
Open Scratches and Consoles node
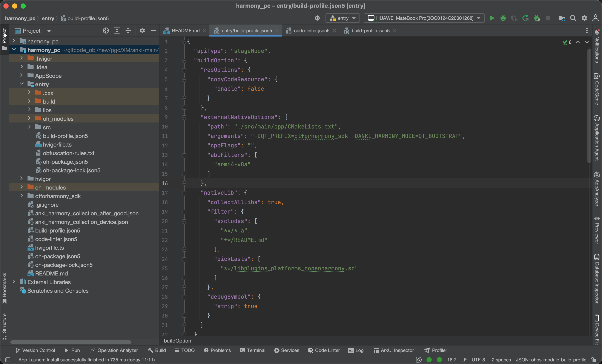(58, 291)
